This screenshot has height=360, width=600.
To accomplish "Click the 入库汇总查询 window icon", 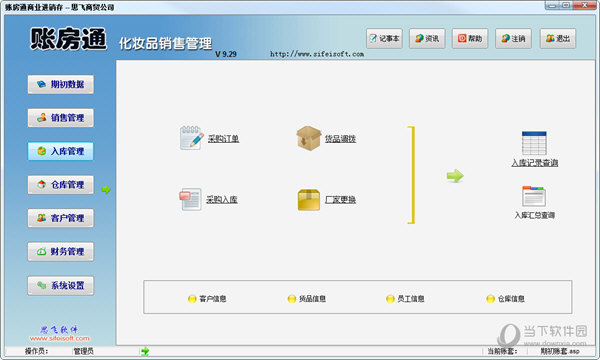I will 534,196.
